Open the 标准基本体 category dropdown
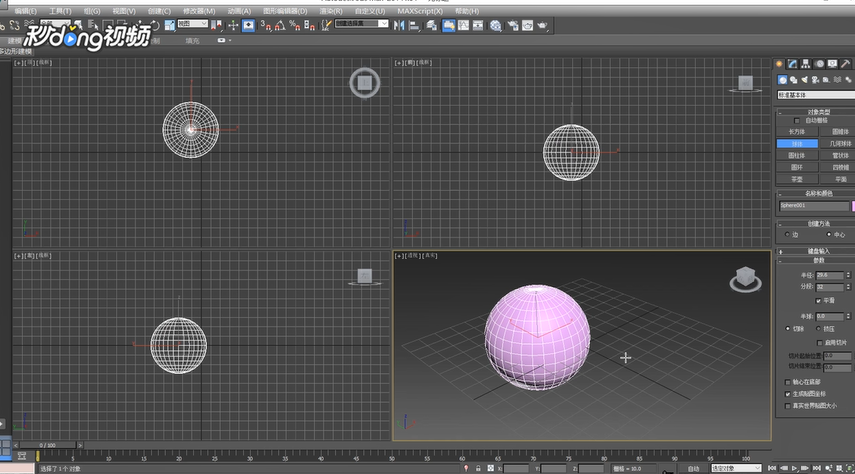Viewport: 855px width, 474px height. click(816, 95)
